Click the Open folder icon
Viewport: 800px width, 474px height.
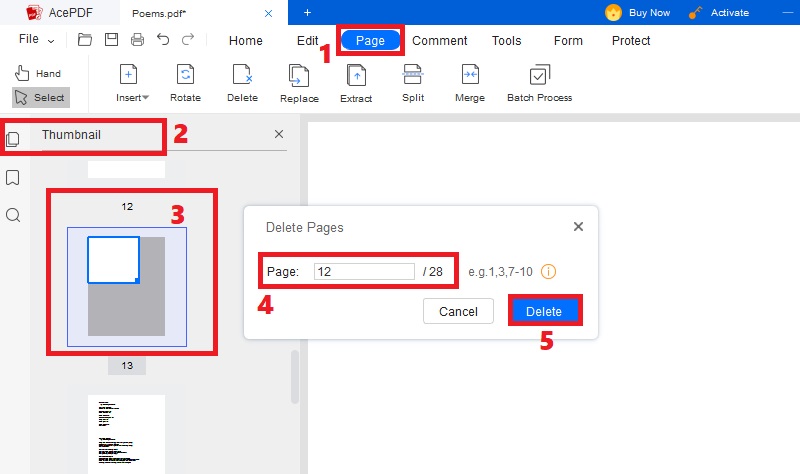pos(85,39)
